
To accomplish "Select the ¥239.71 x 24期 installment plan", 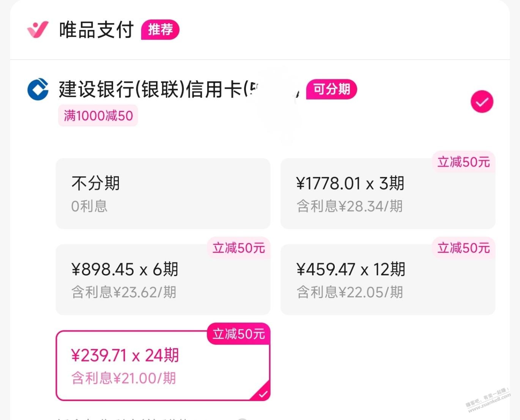I will [163, 365].
